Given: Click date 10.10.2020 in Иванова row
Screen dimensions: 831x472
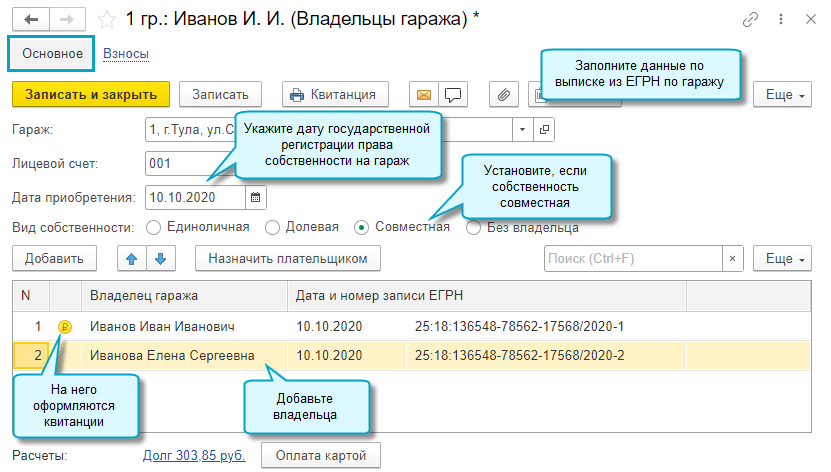Looking at the screenshot, I should [329, 355].
